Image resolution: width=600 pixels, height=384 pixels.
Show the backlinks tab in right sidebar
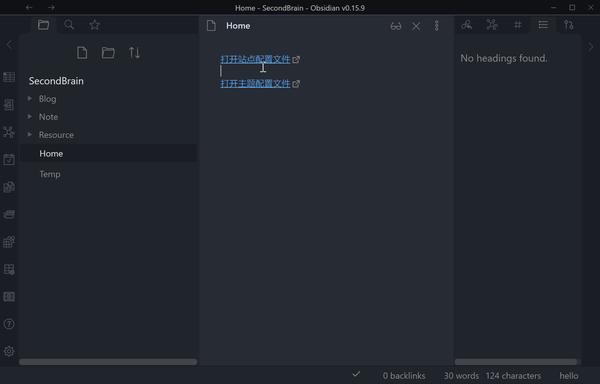point(466,25)
